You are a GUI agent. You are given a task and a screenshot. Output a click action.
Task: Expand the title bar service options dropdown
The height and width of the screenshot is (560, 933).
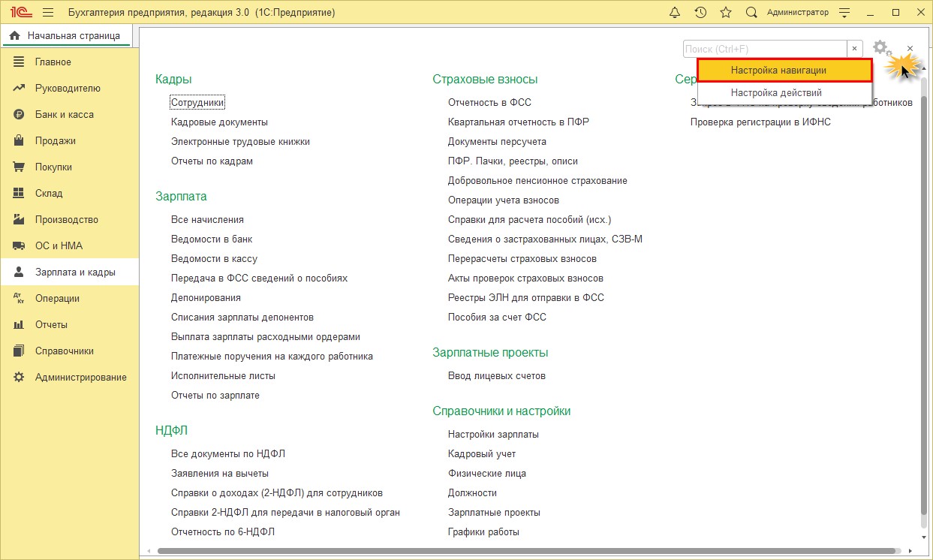coord(844,13)
